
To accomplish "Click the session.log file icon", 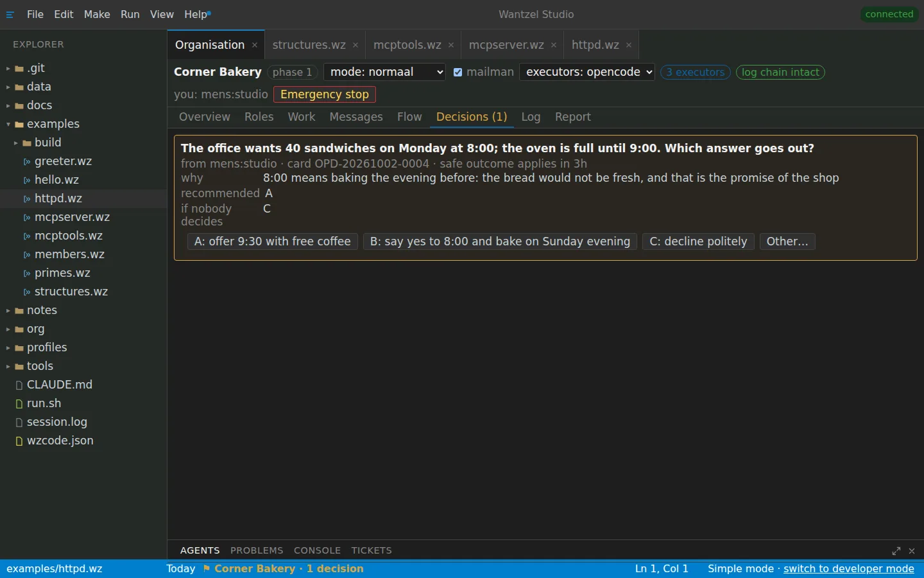I will (19, 423).
